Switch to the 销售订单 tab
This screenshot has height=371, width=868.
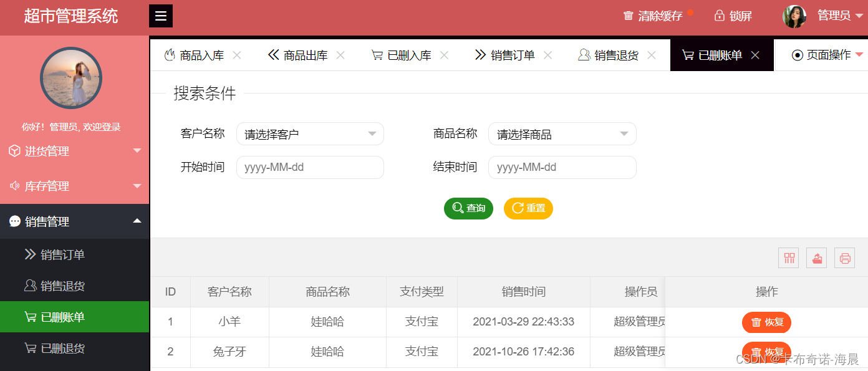(513, 55)
